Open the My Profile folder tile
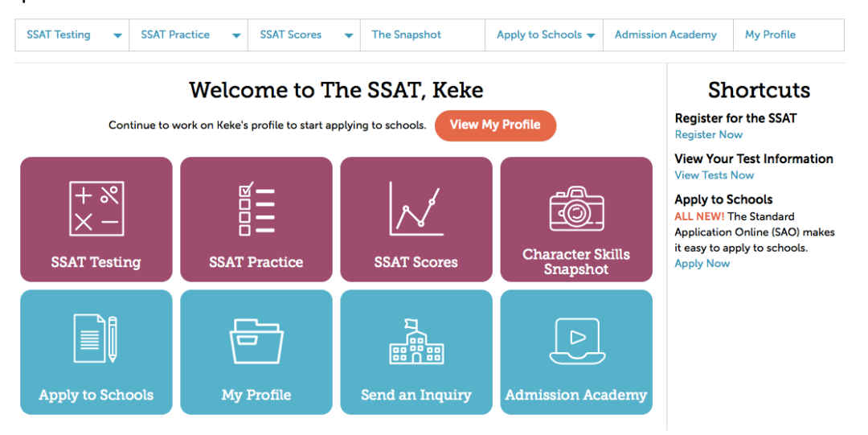The image size is (868, 435). (x=256, y=352)
